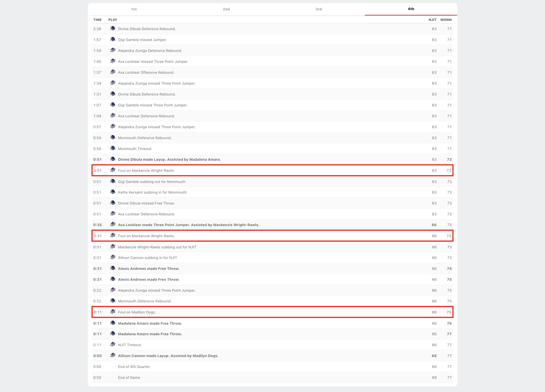
Task: Click Monmouth logo on first Madalena Amaro free throw
Action: [x=113, y=323]
